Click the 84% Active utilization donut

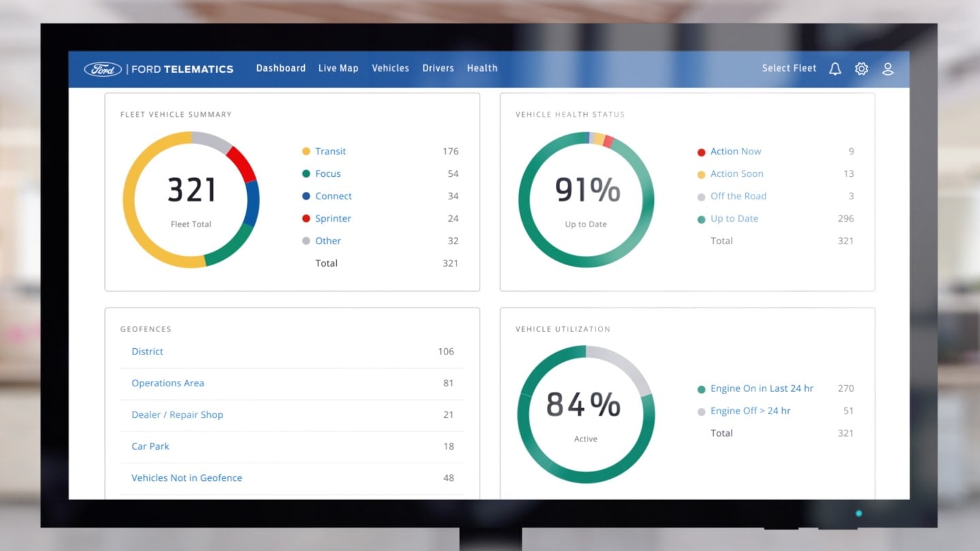tap(586, 414)
